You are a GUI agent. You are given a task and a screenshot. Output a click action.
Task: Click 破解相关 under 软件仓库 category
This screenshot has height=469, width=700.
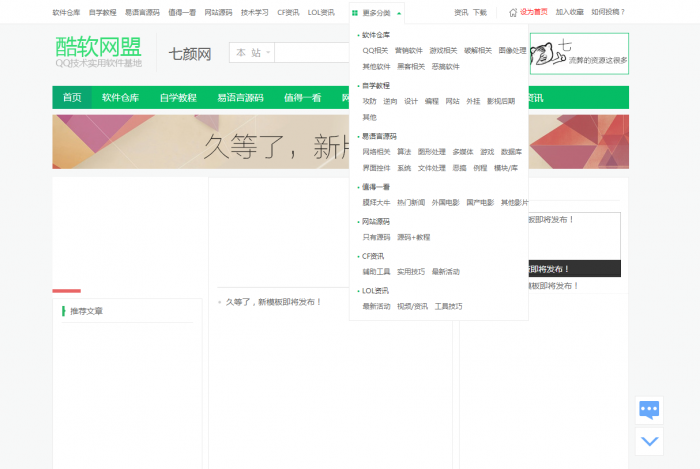pyautogui.click(x=477, y=50)
